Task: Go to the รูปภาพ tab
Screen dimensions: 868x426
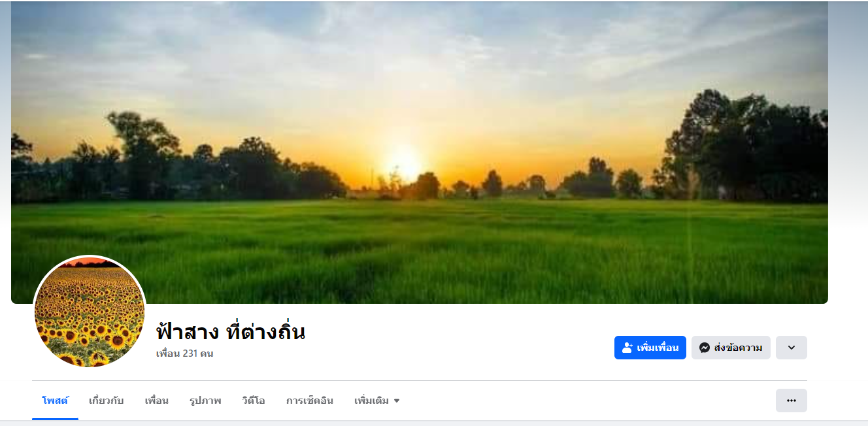Action: 205,401
